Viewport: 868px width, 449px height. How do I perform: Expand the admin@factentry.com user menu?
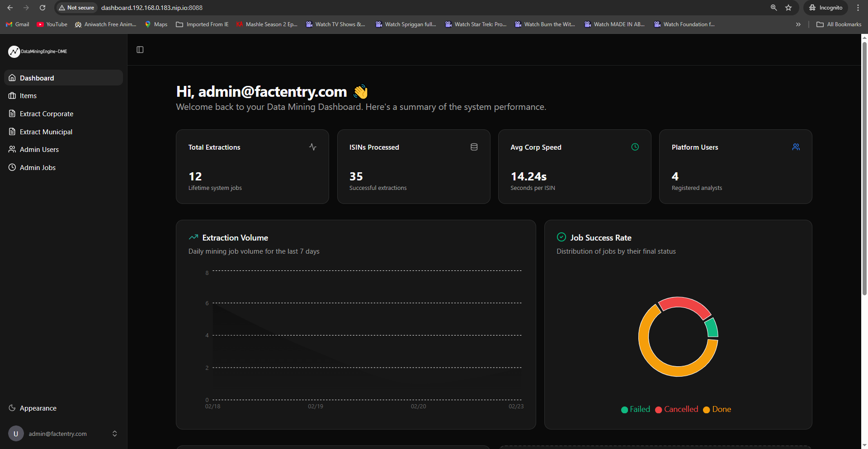coord(63,434)
